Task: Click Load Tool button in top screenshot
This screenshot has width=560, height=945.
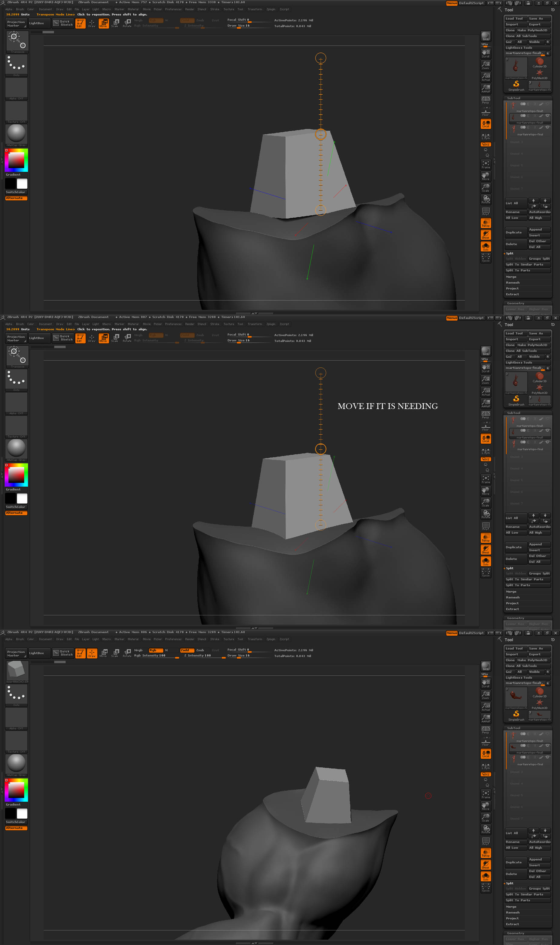Action: click(x=516, y=18)
